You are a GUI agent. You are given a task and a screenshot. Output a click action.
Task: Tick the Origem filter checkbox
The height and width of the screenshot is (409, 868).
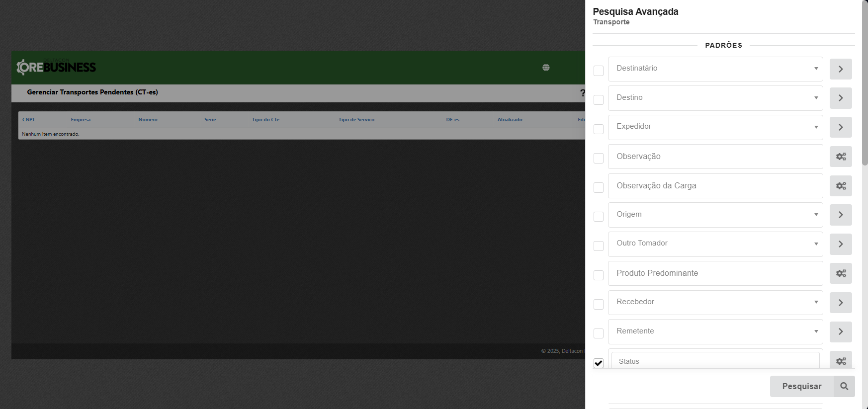point(599,217)
